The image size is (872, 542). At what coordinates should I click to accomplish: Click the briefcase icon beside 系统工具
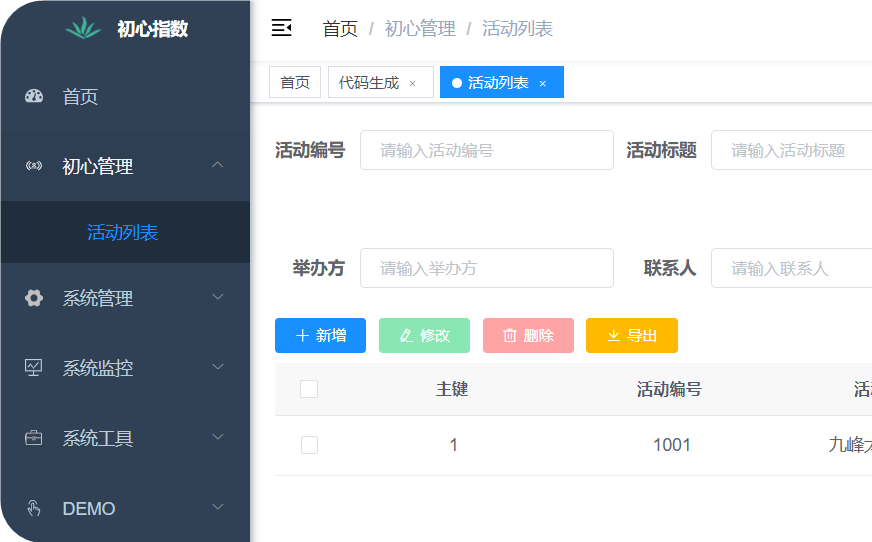(x=34, y=438)
